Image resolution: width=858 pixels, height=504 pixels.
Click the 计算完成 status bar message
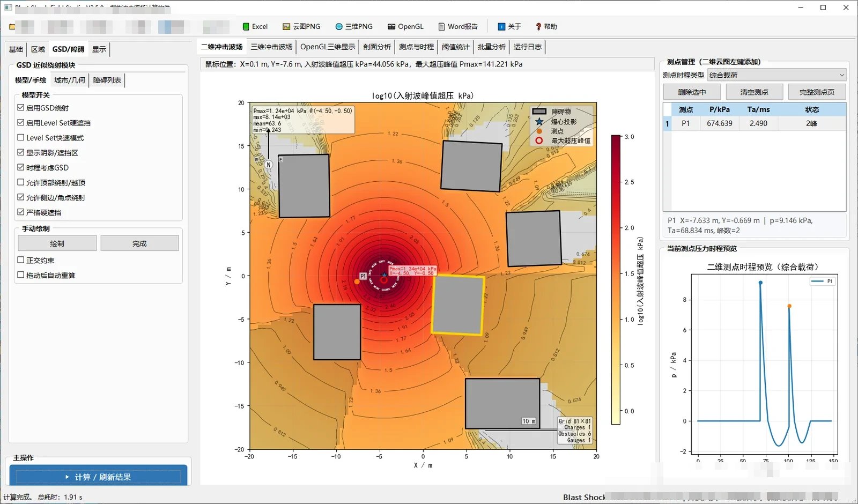[43, 497]
